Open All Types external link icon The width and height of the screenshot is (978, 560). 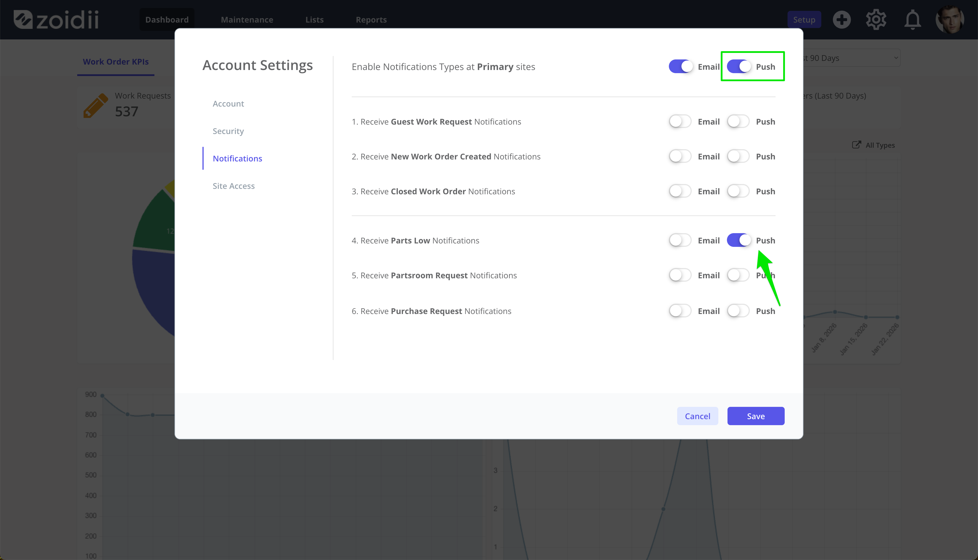856,145
